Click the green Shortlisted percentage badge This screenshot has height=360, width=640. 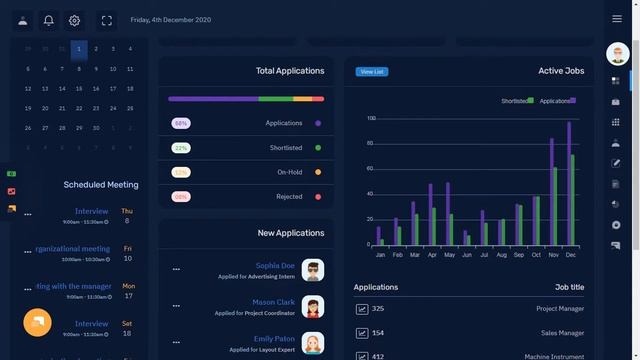[x=181, y=148]
